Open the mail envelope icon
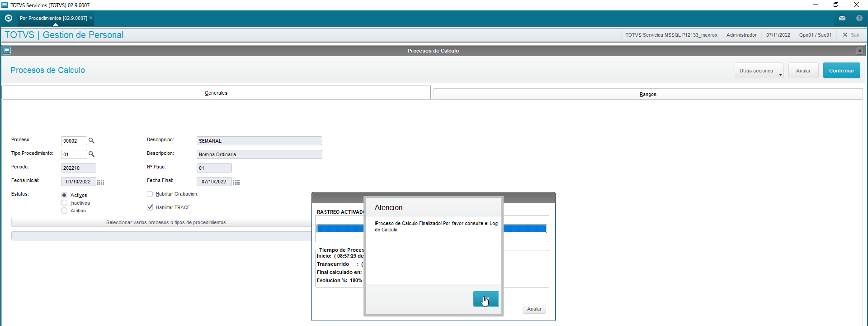Screen dimensions: 868x326 (x=842, y=18)
